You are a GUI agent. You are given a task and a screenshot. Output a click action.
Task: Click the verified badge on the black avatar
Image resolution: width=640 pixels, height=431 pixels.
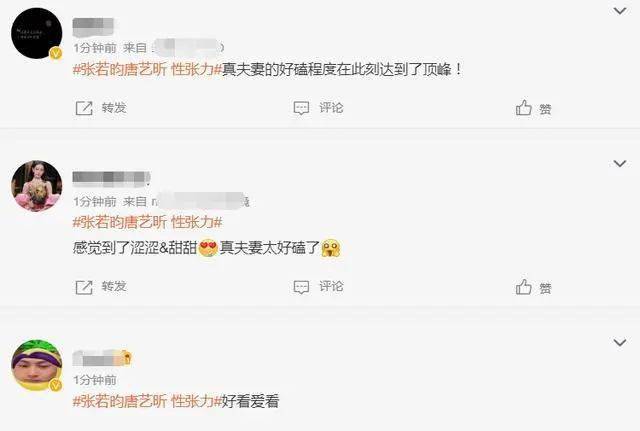point(56,53)
